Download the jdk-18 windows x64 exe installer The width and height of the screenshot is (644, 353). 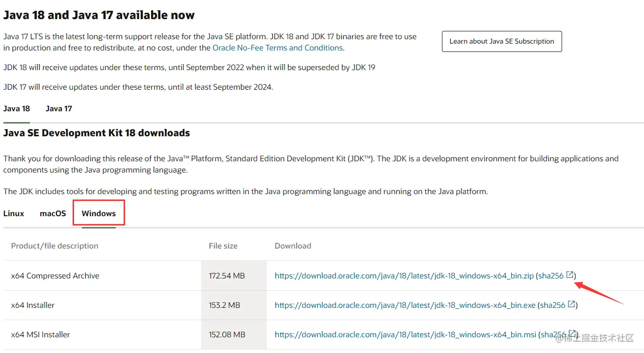click(x=405, y=305)
